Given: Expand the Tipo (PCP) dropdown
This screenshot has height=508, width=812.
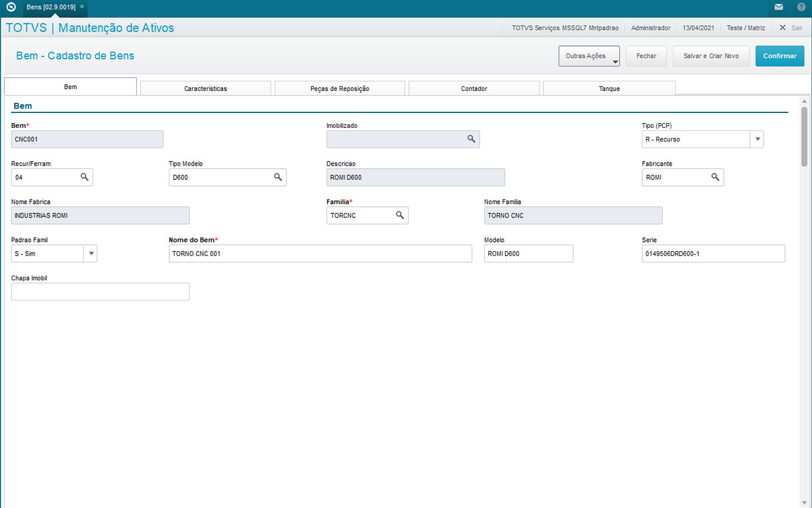Looking at the screenshot, I should [757, 139].
